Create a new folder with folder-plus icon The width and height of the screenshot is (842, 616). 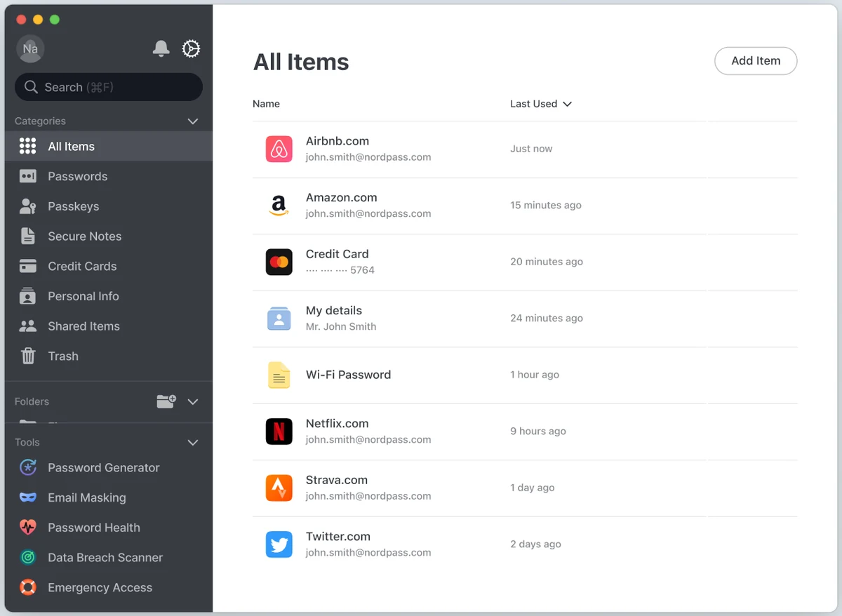coord(166,401)
